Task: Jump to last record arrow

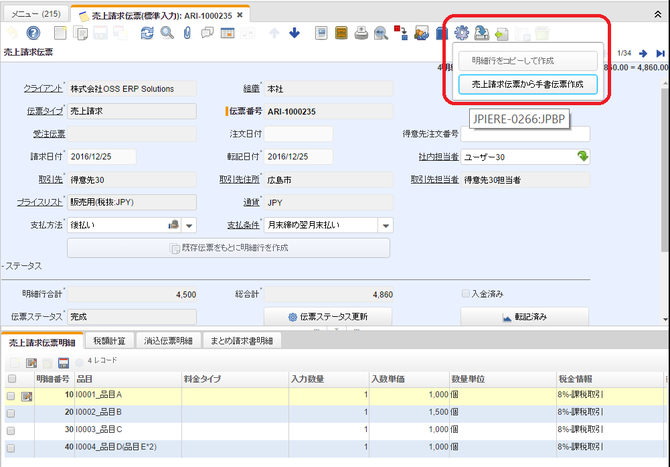Action: pos(661,53)
